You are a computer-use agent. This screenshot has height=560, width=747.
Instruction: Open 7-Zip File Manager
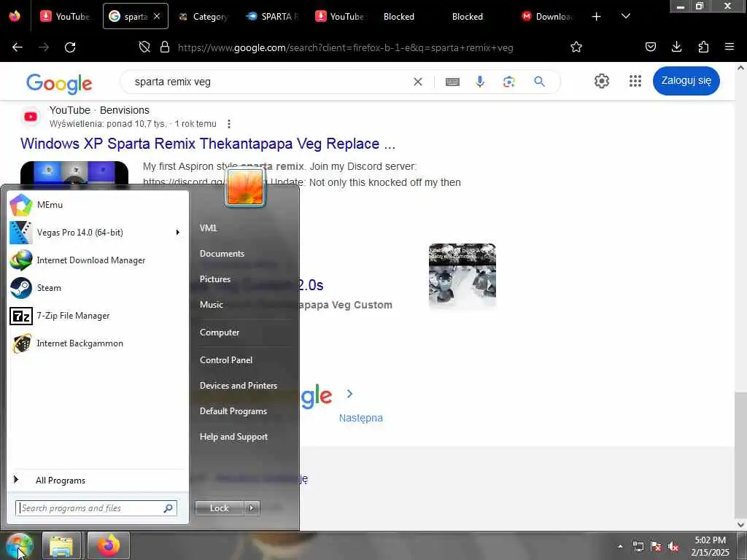[x=98, y=315]
